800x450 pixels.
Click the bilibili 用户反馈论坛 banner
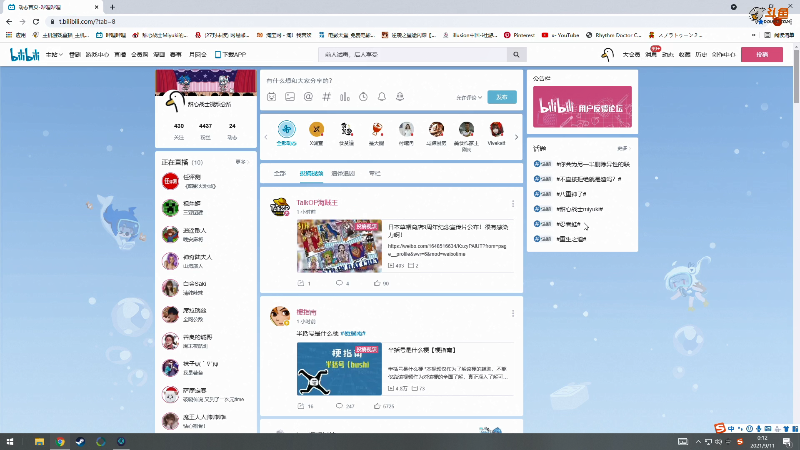click(x=582, y=107)
